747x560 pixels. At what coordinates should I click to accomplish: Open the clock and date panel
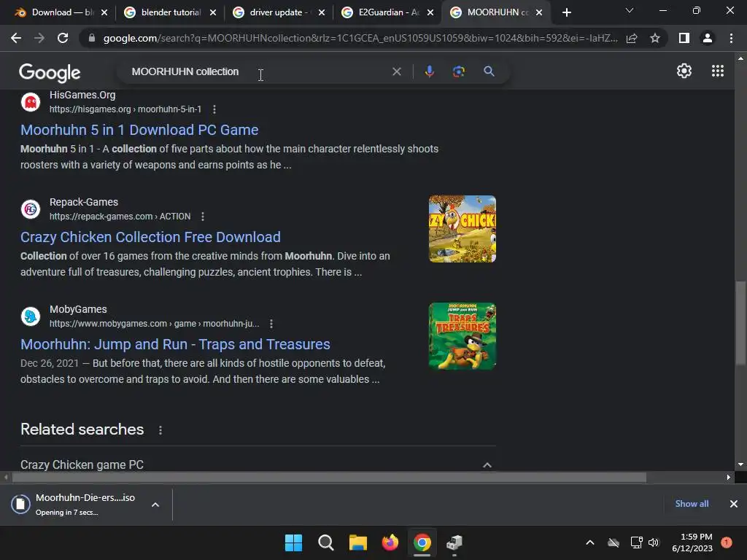click(x=692, y=542)
